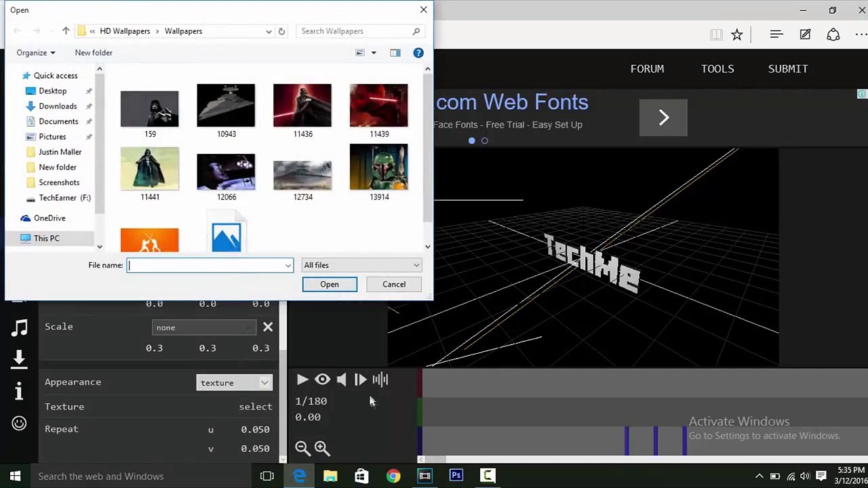The image size is (868, 488).
Task: Select Downloads in the navigation pane
Action: (x=58, y=106)
